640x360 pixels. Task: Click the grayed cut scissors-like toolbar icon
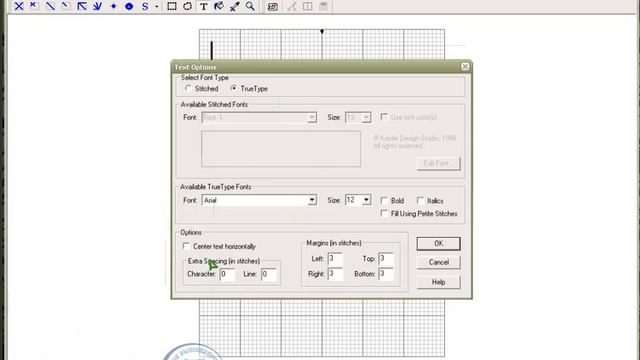(x=291, y=6)
